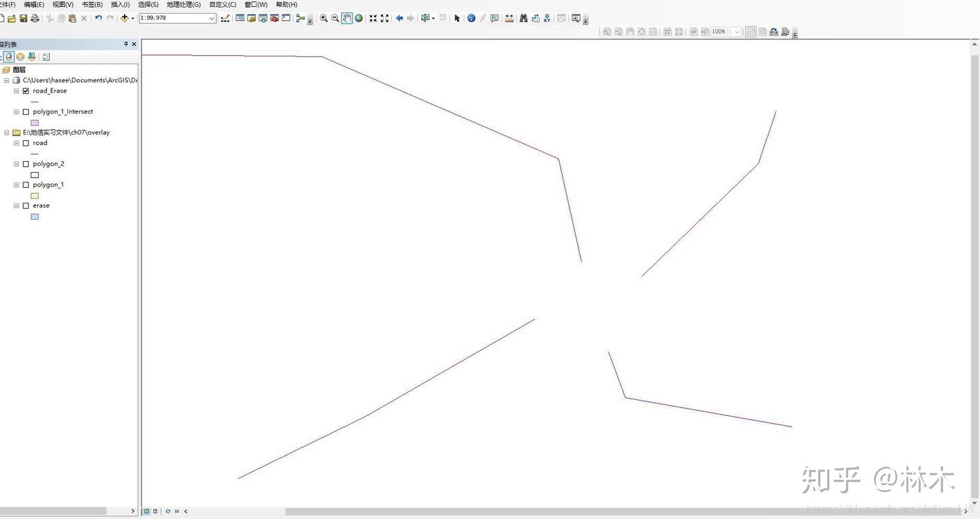Open the 帮助(H) menu
The height and width of the screenshot is (519, 980).
coord(287,5)
